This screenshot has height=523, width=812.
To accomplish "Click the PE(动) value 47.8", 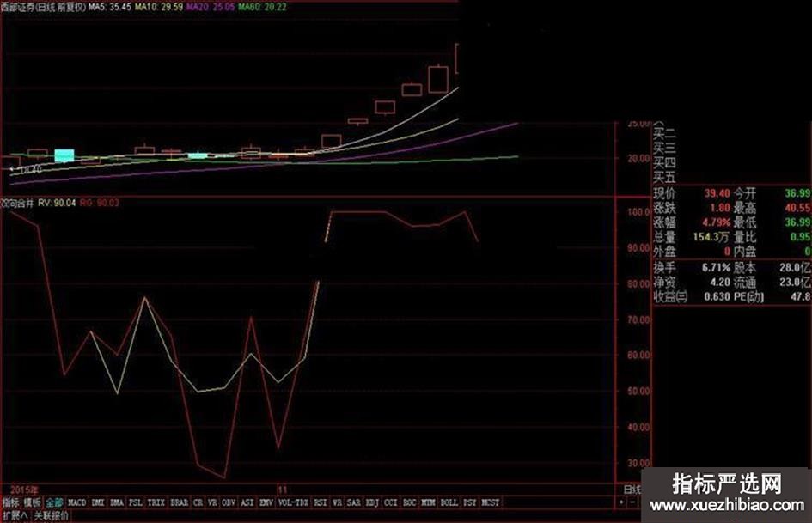I will pyautogui.click(x=801, y=297).
